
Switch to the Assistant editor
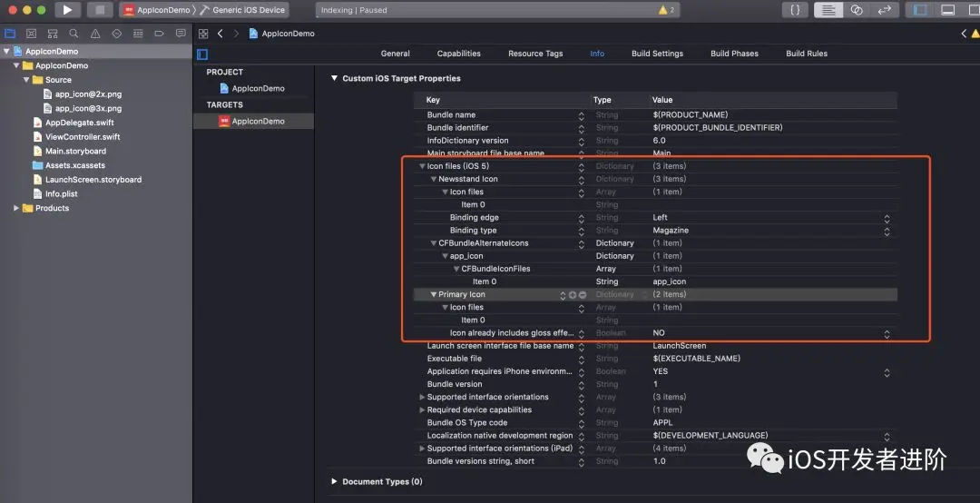pos(857,10)
